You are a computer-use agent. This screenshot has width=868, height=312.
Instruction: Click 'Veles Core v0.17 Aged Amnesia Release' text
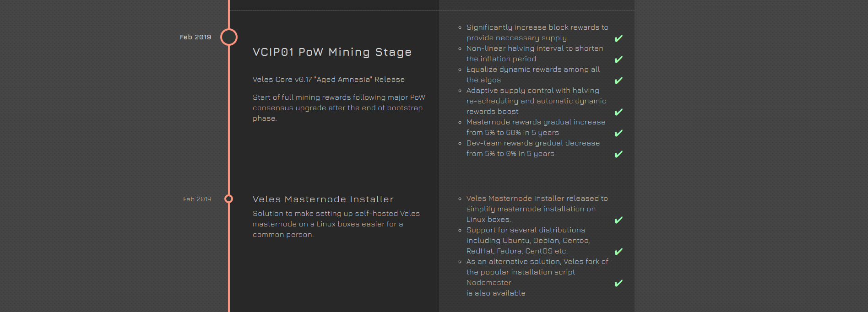click(329, 80)
